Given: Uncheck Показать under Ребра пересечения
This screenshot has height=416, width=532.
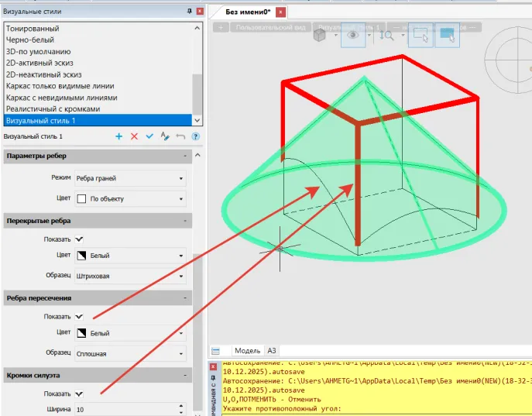Looking at the screenshot, I should pos(79,316).
